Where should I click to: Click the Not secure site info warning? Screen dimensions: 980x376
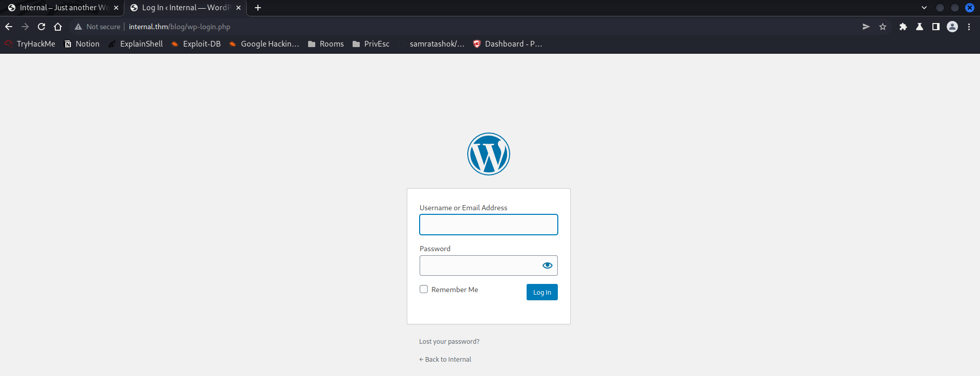point(97,27)
